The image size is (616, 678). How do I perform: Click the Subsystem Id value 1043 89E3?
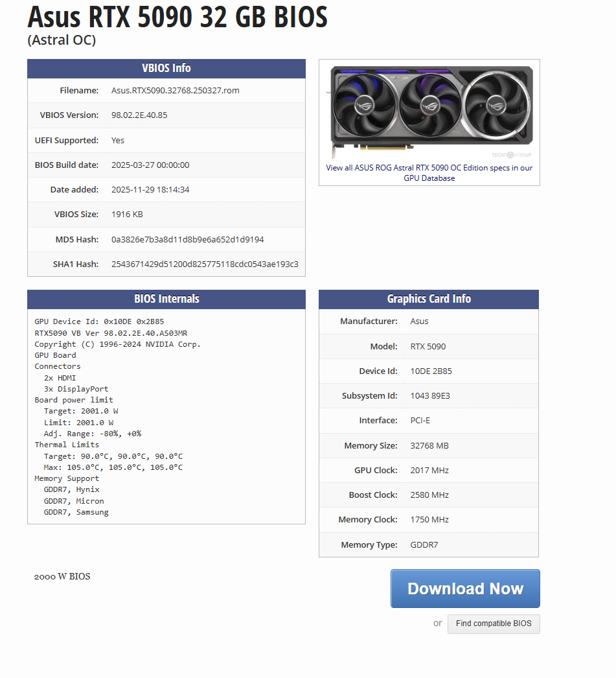pyautogui.click(x=430, y=395)
